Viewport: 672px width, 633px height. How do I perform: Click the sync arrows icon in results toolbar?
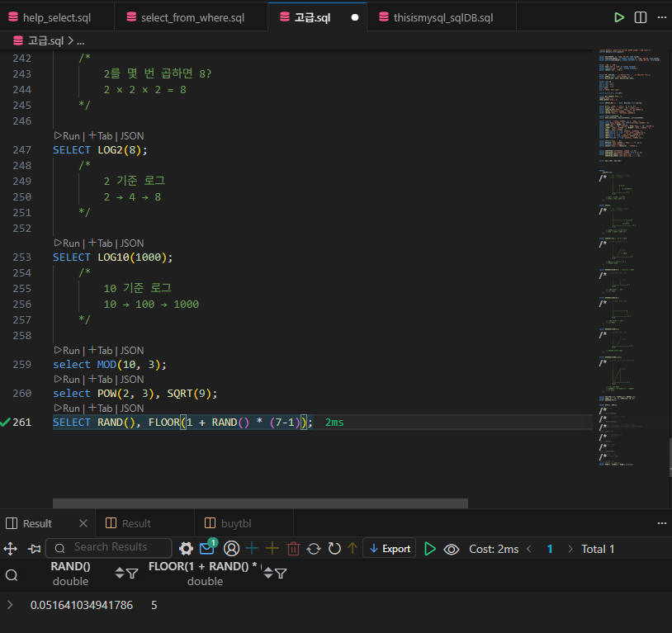click(314, 549)
